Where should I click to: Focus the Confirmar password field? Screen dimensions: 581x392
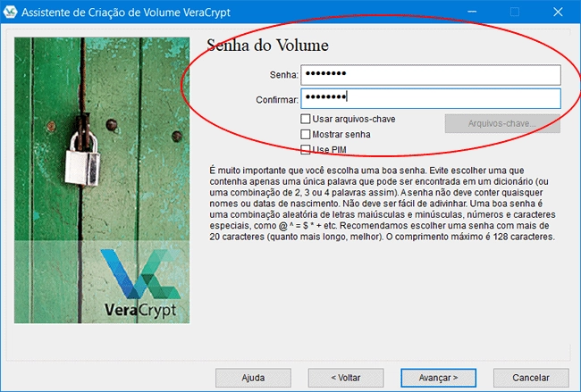pos(431,98)
